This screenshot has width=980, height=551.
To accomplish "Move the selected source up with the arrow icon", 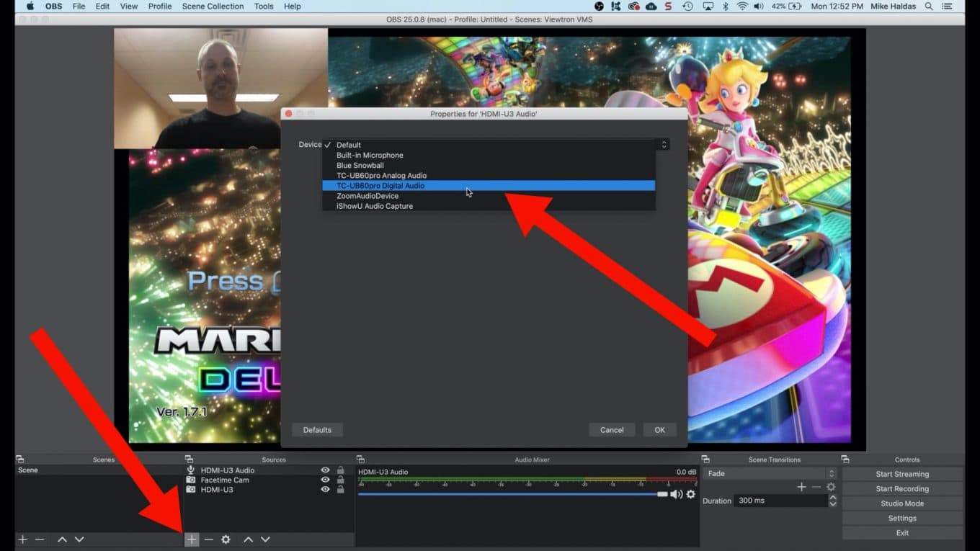I will [248, 539].
